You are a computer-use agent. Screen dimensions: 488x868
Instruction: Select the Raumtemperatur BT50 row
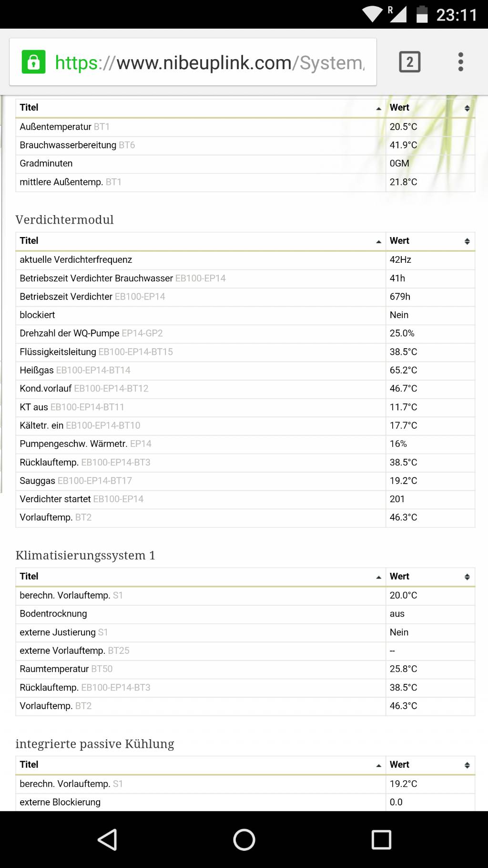(x=245, y=669)
